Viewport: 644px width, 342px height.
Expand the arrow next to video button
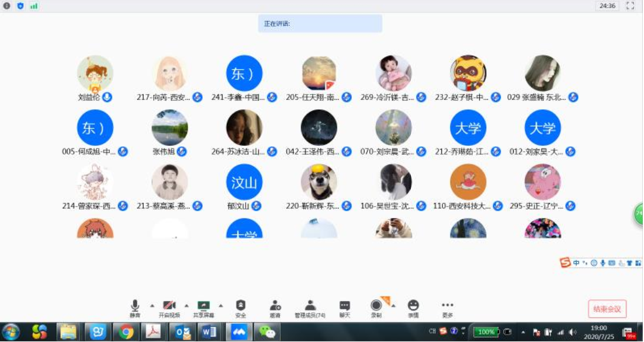(x=187, y=305)
